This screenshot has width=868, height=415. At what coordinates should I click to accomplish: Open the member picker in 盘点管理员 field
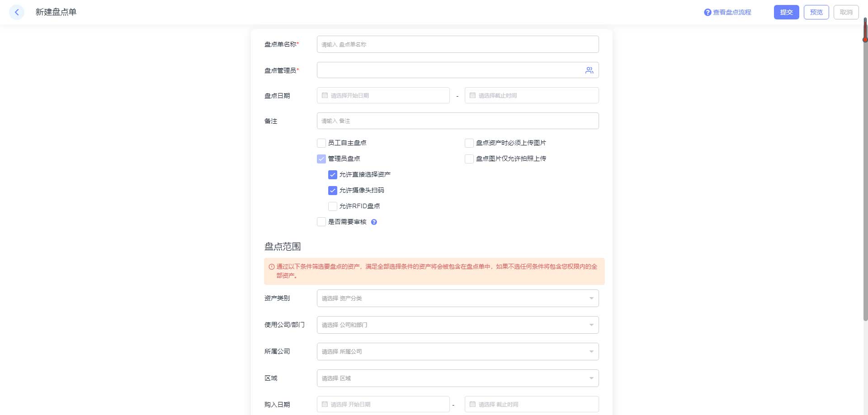pos(589,70)
